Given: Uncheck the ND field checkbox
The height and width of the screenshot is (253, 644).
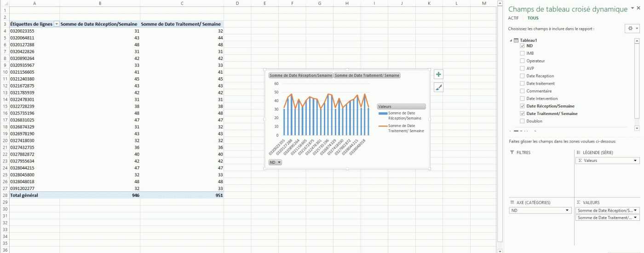Looking at the screenshot, I should point(522,46).
